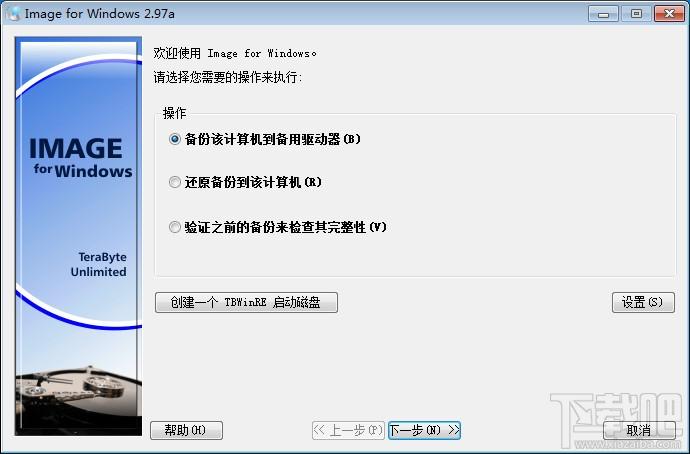Click the welcome text 欢迎使用 Image for Windows
This screenshot has height=454, width=690.
tap(235, 53)
